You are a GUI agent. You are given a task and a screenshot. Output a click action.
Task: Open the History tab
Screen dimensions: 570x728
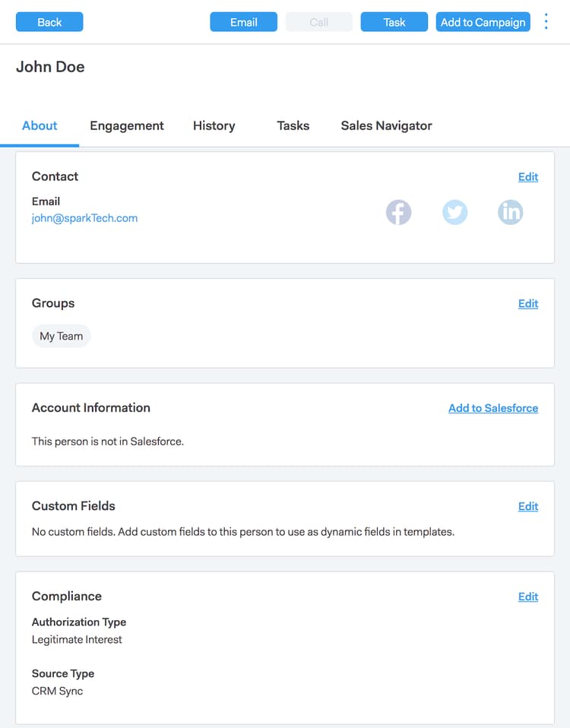coord(214,126)
